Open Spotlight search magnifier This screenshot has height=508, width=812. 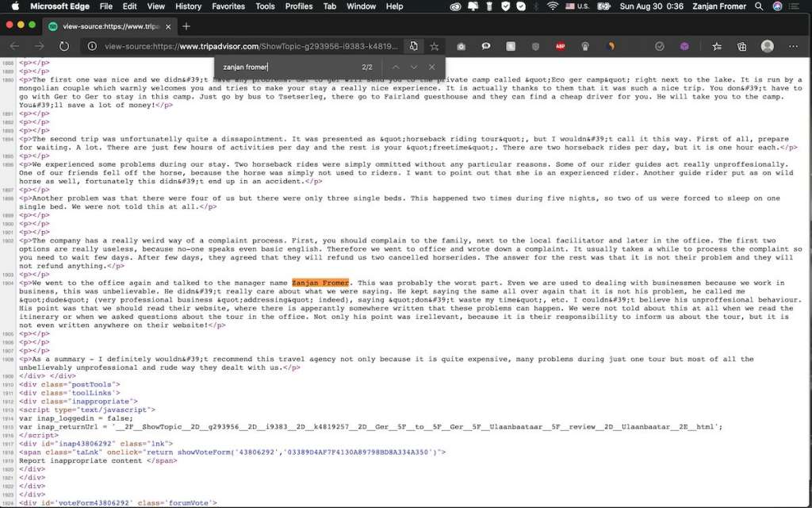pyautogui.click(x=759, y=6)
